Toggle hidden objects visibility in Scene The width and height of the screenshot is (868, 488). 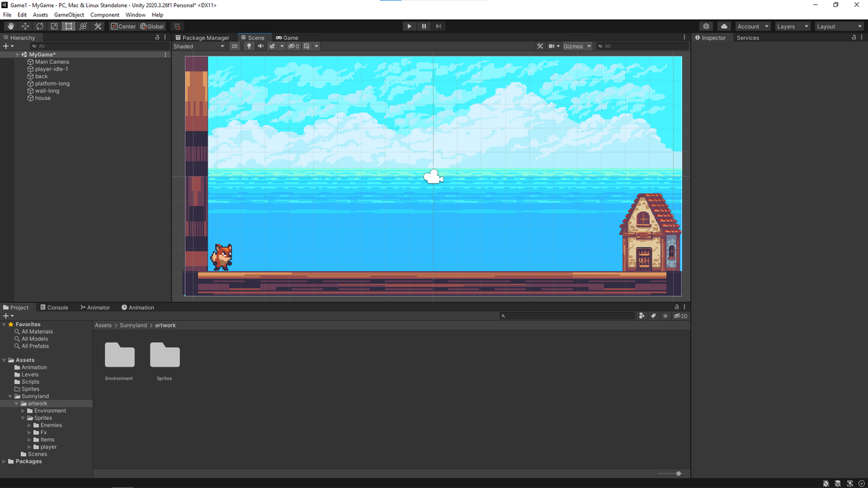click(293, 46)
